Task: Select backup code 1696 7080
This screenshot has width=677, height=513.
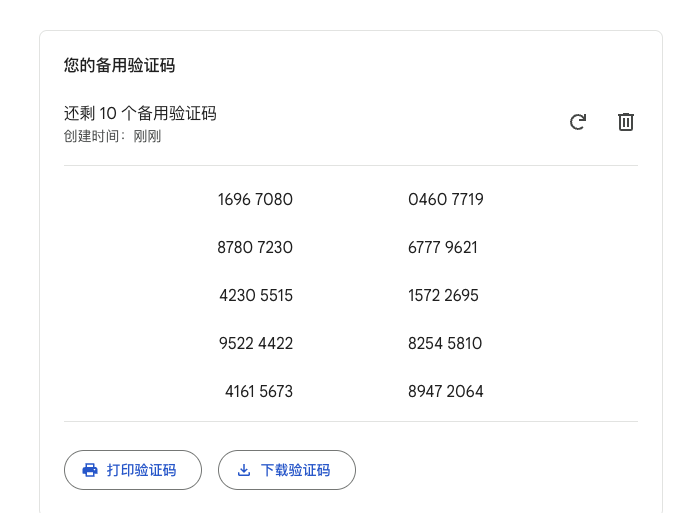Action: click(255, 200)
